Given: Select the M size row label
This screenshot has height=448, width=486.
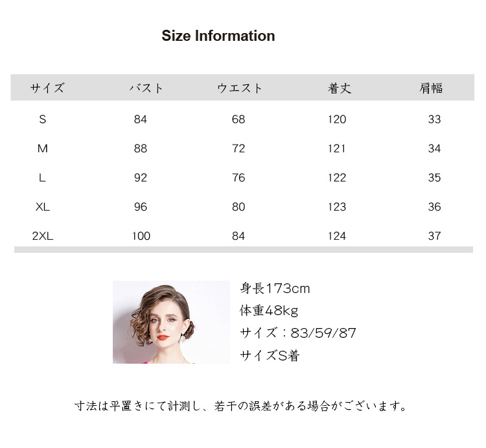Looking at the screenshot, I should (43, 148).
